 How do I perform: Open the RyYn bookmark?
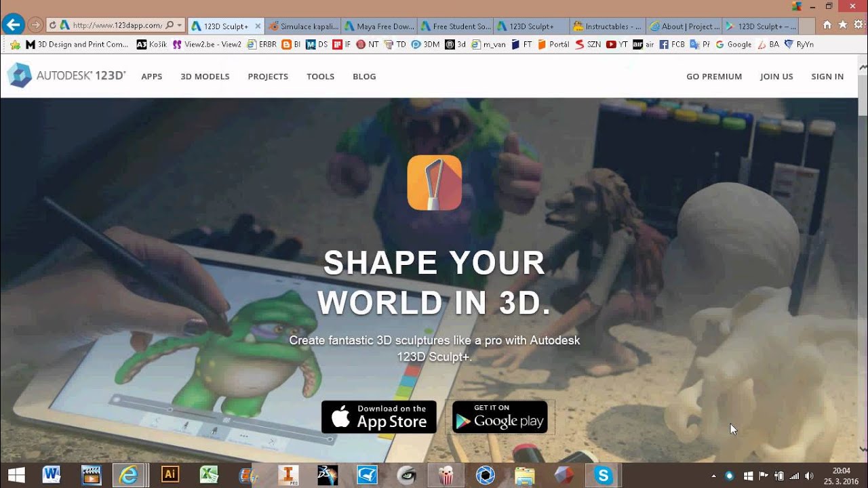[x=799, y=44]
